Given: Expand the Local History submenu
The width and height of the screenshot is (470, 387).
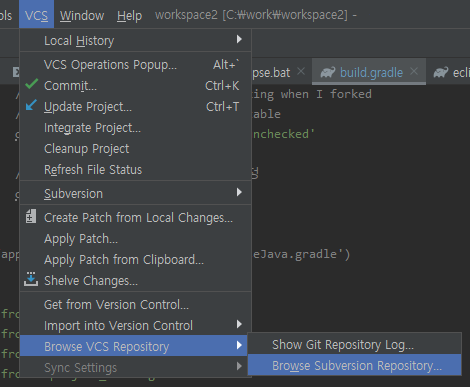Looking at the screenshot, I should [x=135, y=40].
